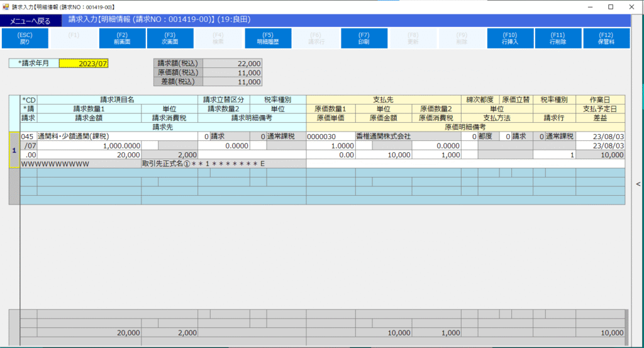Viewport: 644px width, 348px height.
Task: Select row 1 header in detail grid
Action: coord(14,150)
